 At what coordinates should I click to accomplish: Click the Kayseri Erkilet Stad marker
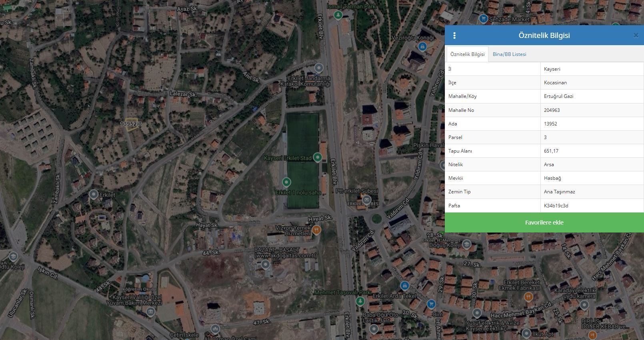(x=318, y=157)
